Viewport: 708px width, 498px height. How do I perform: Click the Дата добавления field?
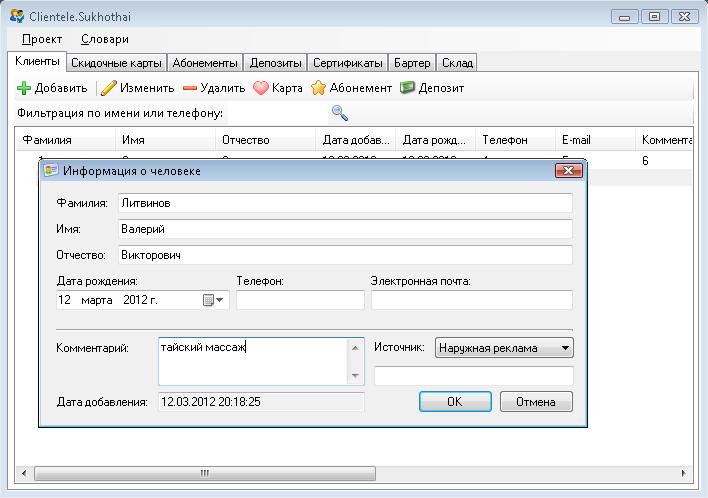(x=261, y=402)
